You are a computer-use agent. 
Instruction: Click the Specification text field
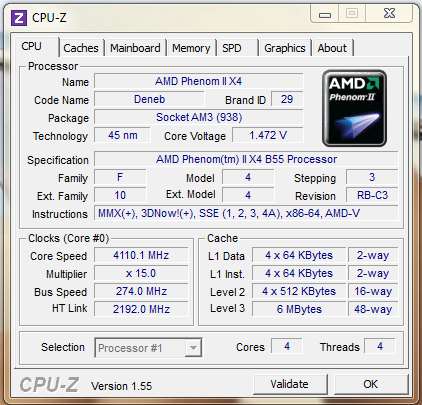coord(246,159)
